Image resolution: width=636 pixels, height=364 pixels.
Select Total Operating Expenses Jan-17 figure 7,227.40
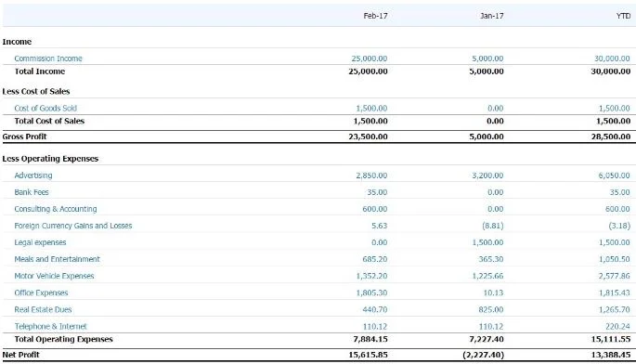coord(487,339)
